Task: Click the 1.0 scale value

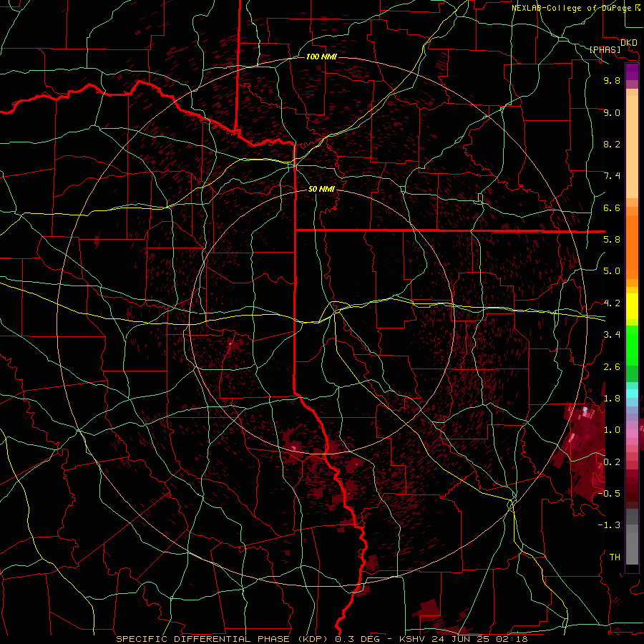Action: point(612,430)
